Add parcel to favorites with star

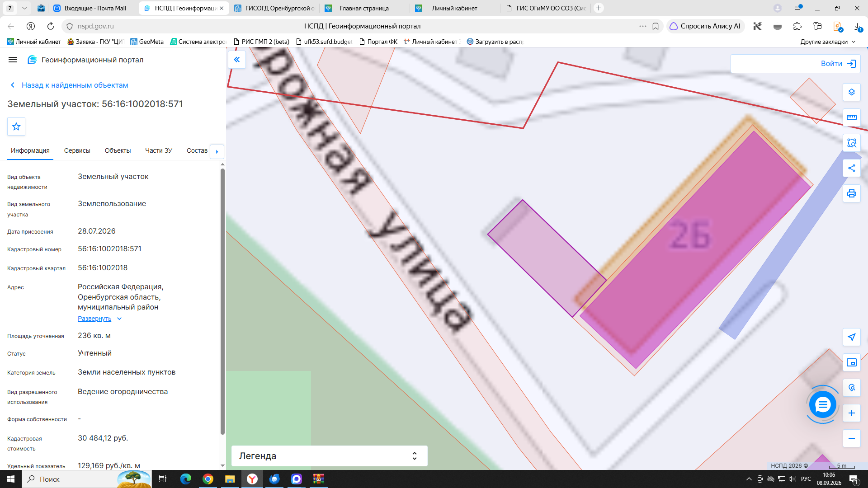[x=16, y=127]
